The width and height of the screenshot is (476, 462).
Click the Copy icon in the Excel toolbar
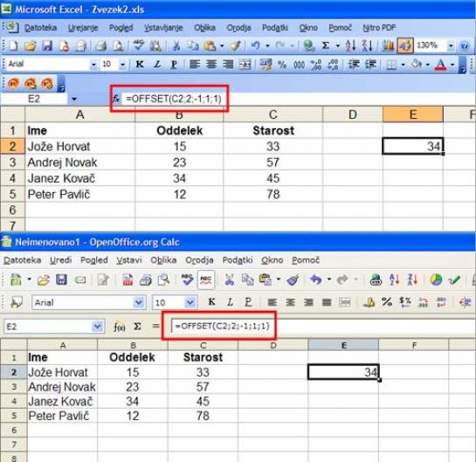[193, 45]
